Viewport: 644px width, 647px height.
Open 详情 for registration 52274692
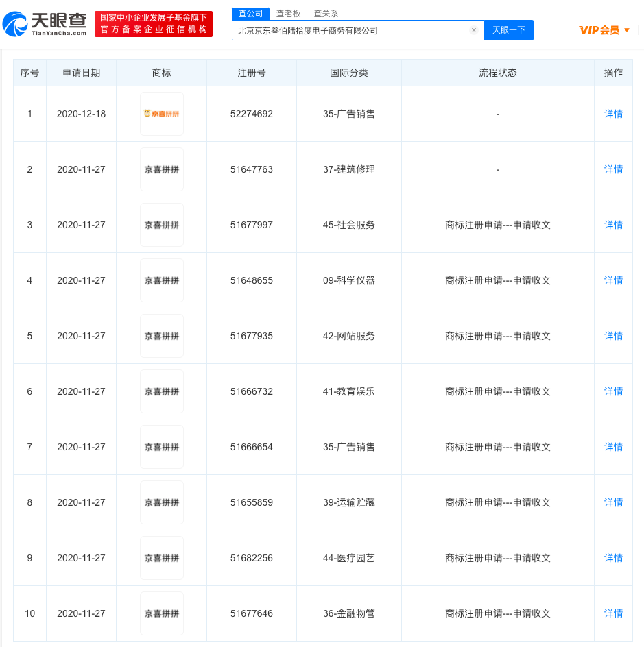click(613, 114)
